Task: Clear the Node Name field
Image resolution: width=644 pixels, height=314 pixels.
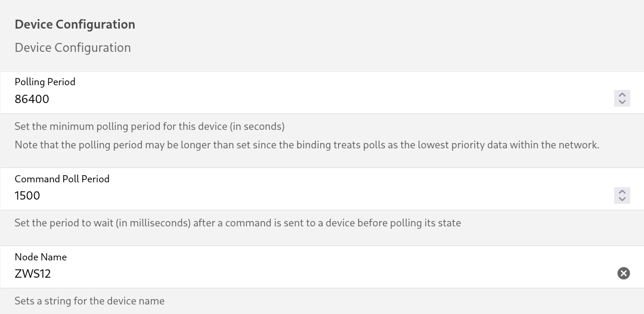Action: (624, 273)
